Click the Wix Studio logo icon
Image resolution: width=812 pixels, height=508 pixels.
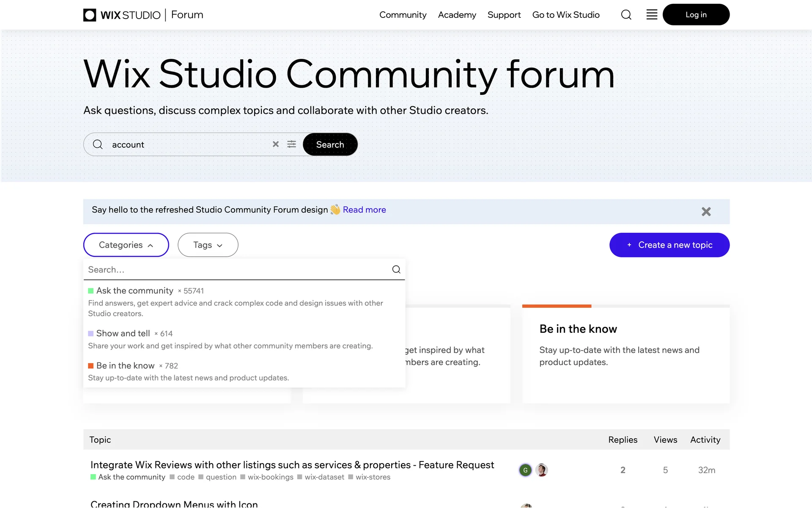[90, 15]
